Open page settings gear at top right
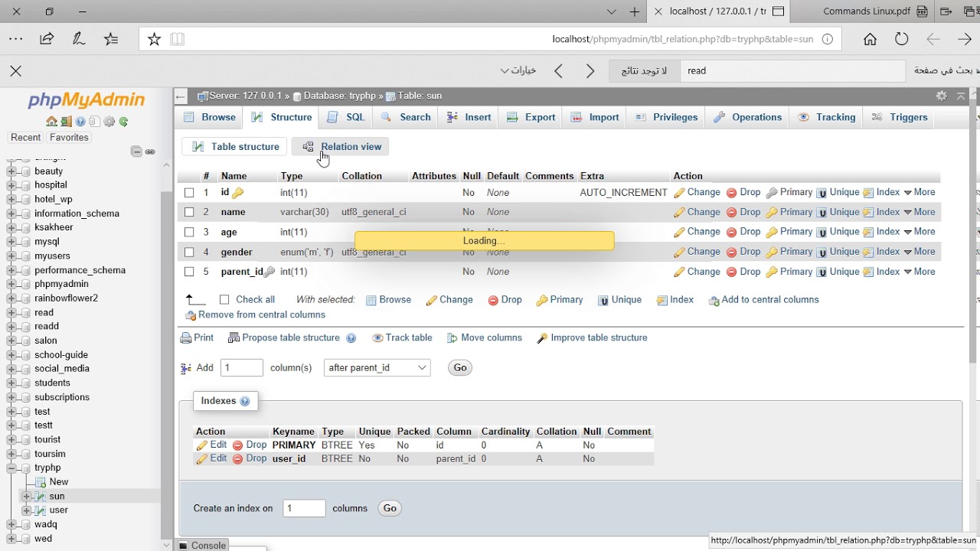980x551 pixels. (942, 96)
